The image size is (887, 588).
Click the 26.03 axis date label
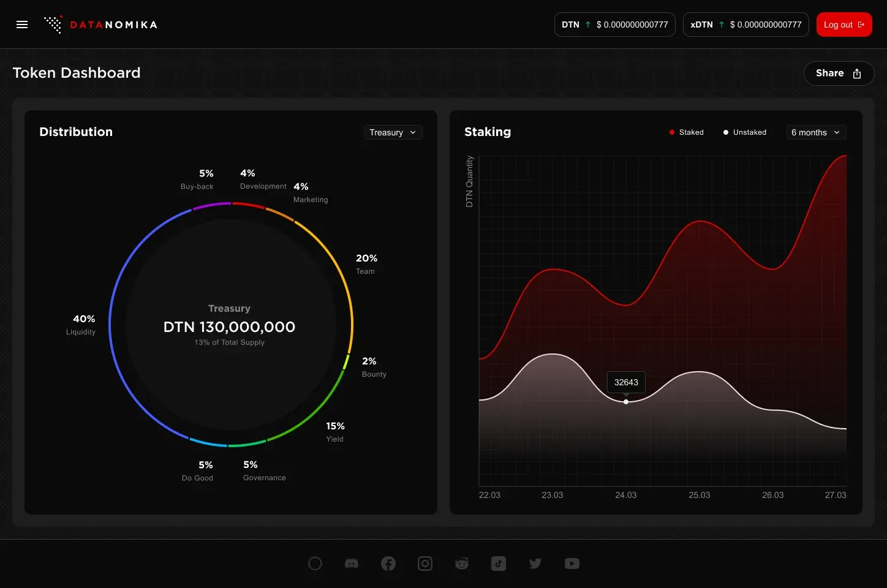[773, 495]
